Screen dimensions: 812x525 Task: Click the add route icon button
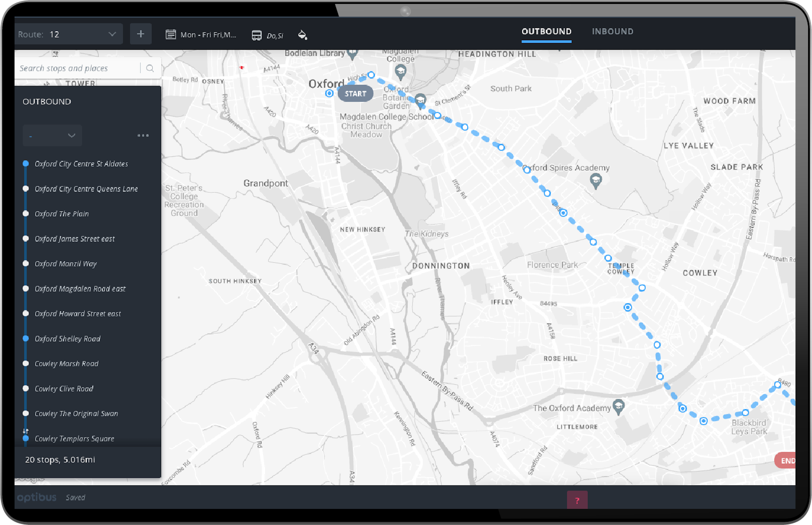(x=141, y=34)
